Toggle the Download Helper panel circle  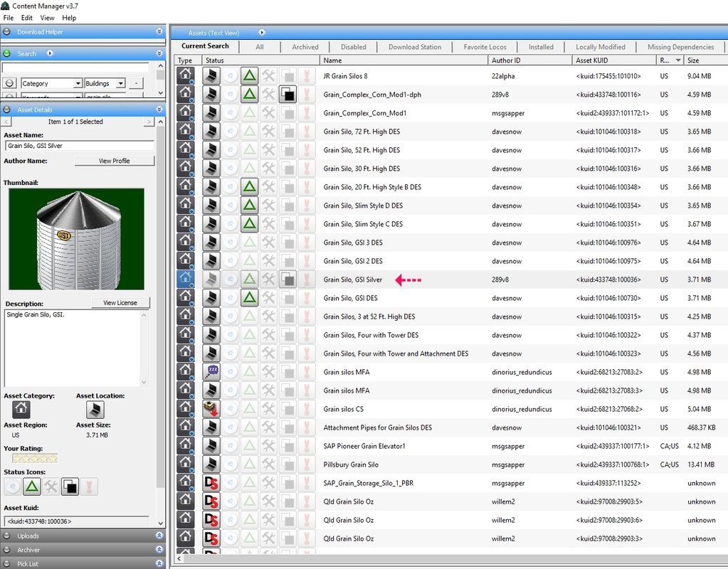(7, 31)
